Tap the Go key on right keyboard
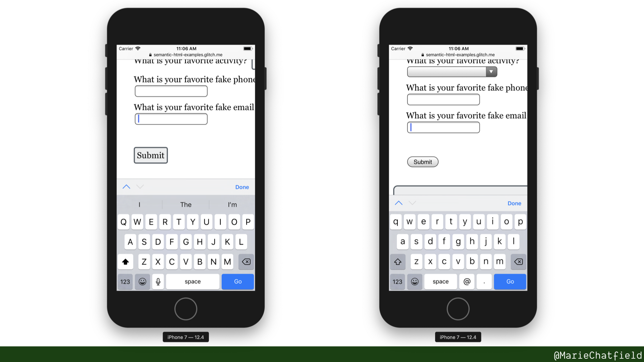Viewport: 644px width, 362px height. point(510,282)
